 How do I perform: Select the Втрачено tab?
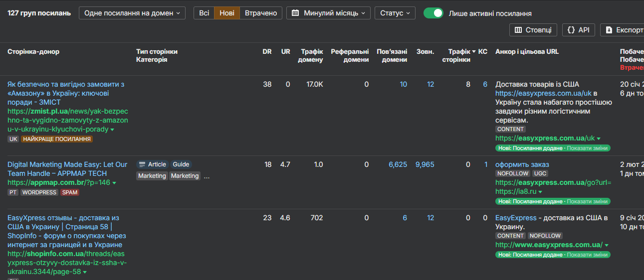[x=260, y=13]
